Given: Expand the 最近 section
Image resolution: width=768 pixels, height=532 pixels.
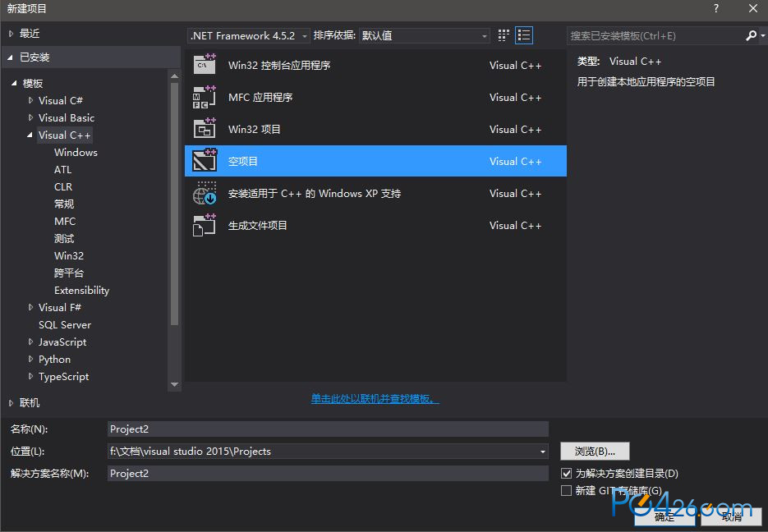Looking at the screenshot, I should tap(11, 34).
